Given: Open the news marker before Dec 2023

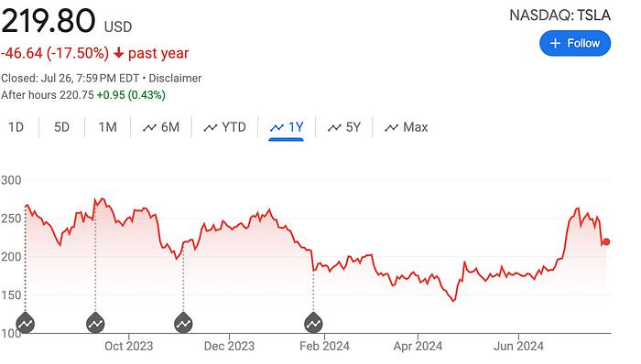Looking at the screenshot, I should tap(183, 323).
